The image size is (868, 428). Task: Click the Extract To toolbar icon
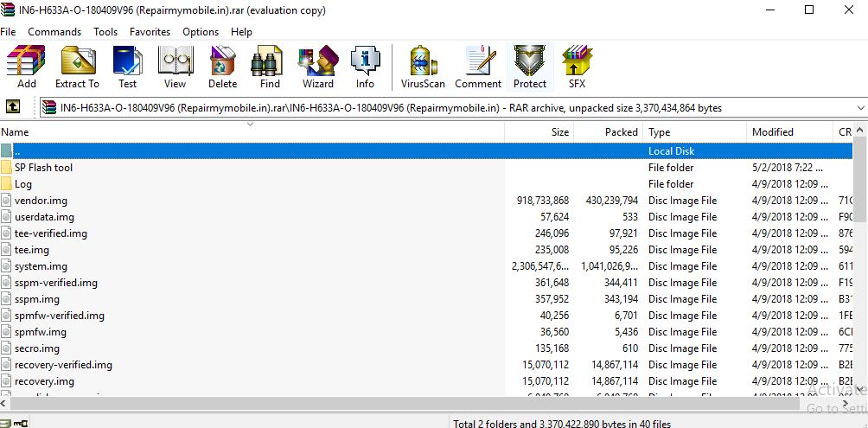(x=77, y=67)
